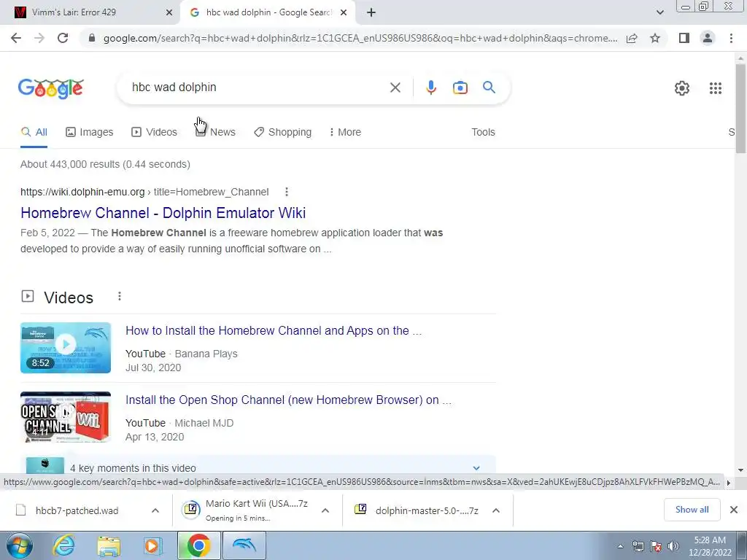This screenshot has height=560, width=747.
Task: Bookmark this page with the star icon
Action: tap(655, 38)
